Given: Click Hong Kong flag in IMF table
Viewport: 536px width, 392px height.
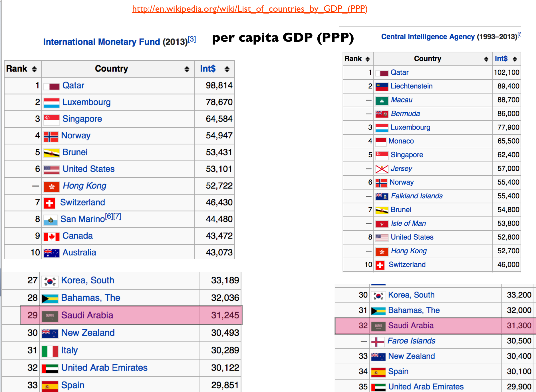Looking at the screenshot, I should pyautogui.click(x=52, y=187).
